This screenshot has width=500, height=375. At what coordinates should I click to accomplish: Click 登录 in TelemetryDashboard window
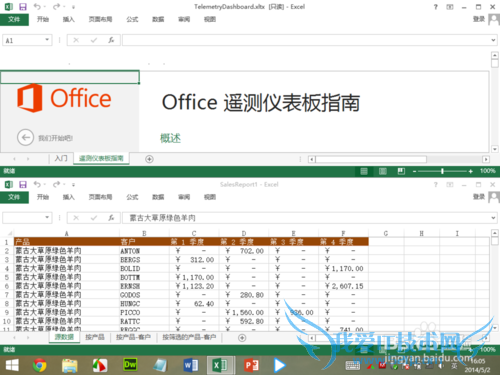pos(479,19)
